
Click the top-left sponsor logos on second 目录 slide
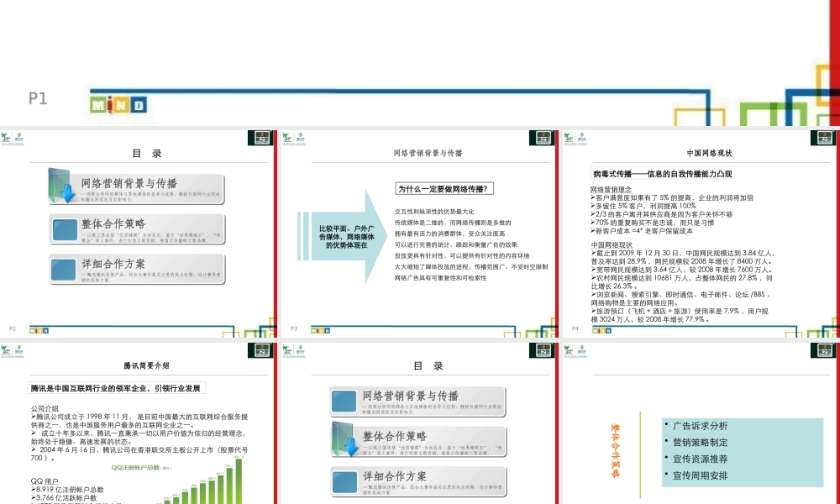pos(293,352)
